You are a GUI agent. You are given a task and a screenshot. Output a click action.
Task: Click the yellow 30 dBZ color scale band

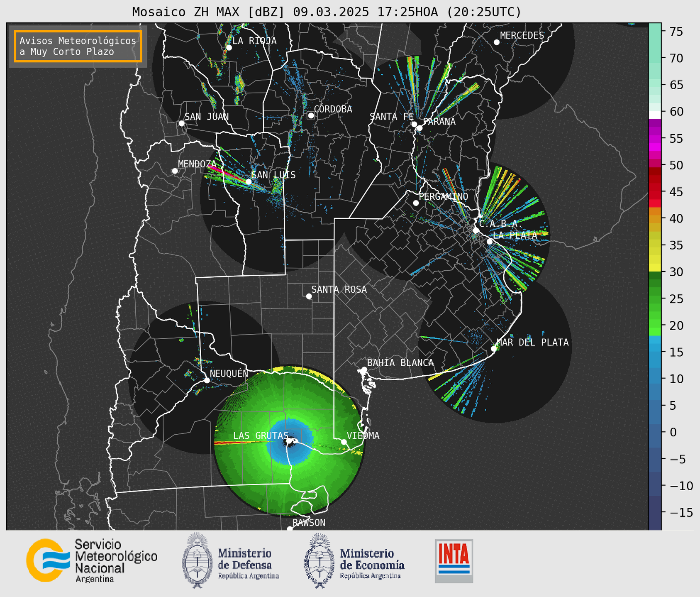coord(655,268)
